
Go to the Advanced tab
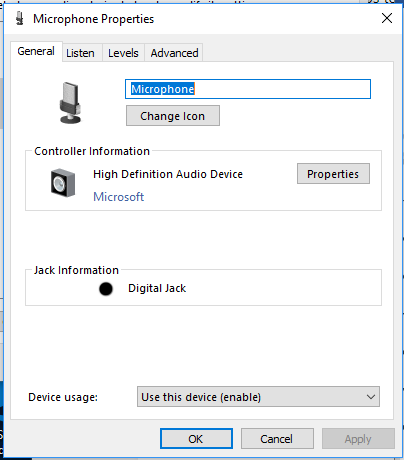[x=174, y=53]
